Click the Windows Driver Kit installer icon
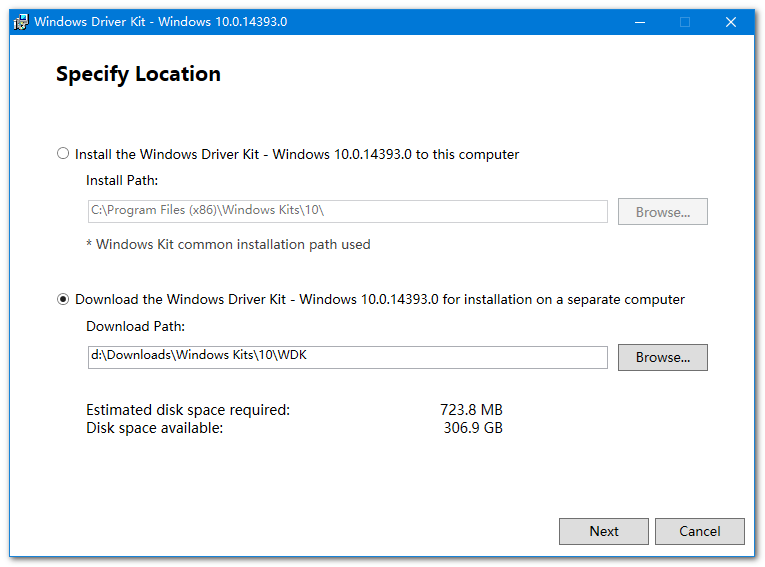Image resolution: width=765 pixels, height=567 pixels. click(21, 22)
